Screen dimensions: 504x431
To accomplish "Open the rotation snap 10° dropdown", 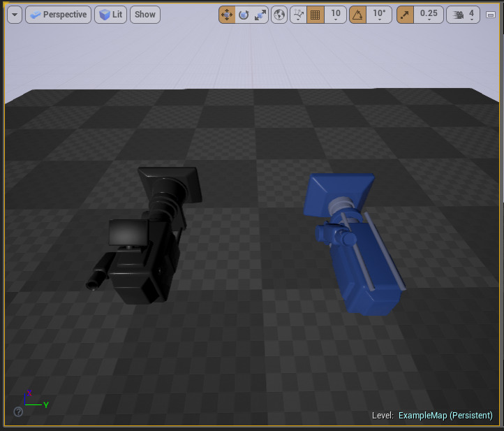I will (378, 15).
